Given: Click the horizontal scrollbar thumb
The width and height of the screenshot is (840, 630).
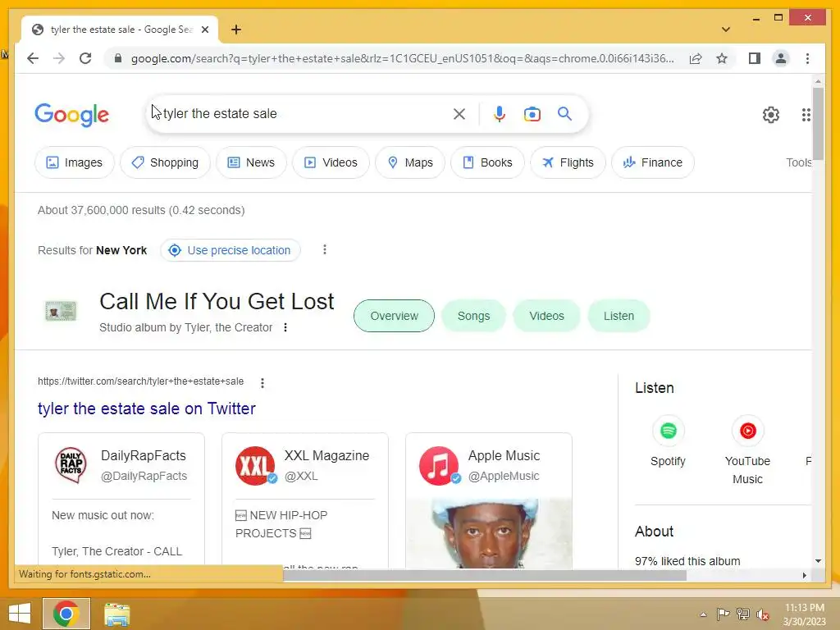Looking at the screenshot, I should [x=484, y=575].
